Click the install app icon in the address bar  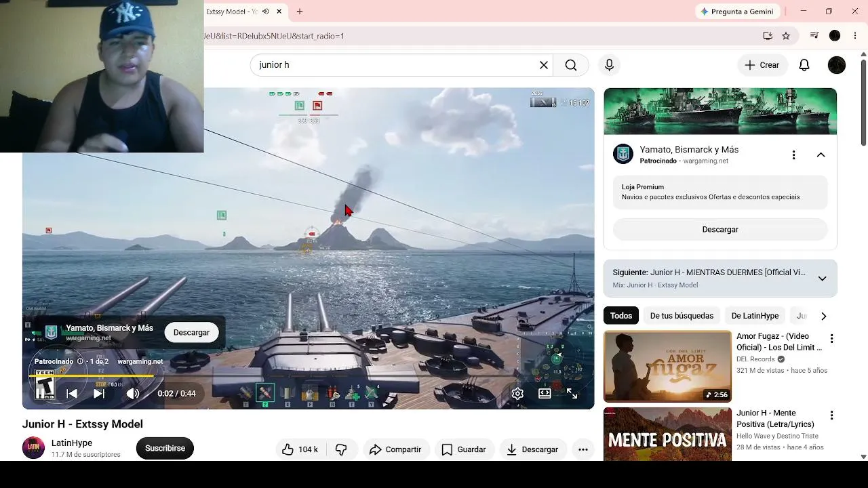pos(768,36)
